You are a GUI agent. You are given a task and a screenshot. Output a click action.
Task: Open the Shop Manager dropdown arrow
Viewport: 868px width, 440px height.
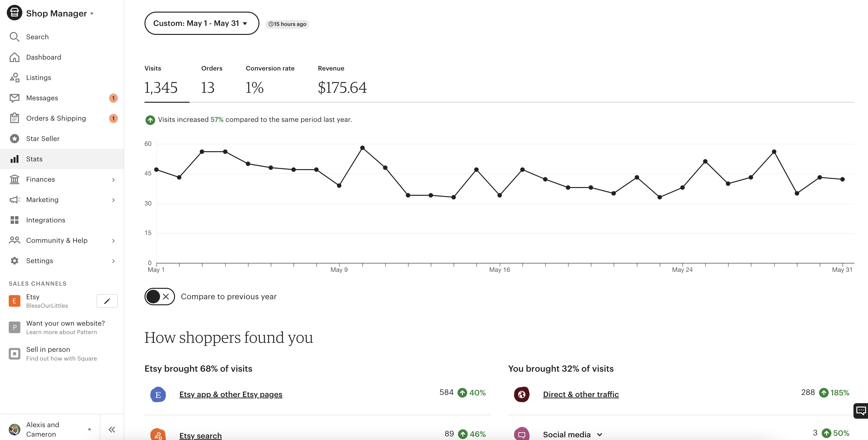pos(92,14)
